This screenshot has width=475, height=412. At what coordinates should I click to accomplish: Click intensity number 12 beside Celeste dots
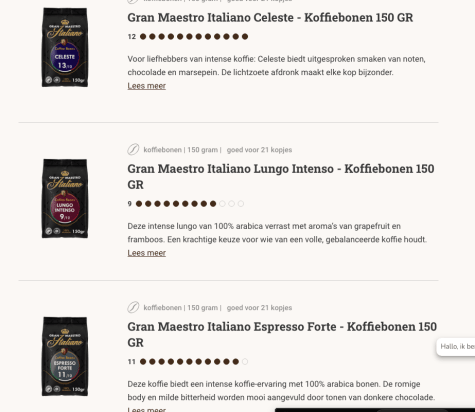pyautogui.click(x=132, y=37)
